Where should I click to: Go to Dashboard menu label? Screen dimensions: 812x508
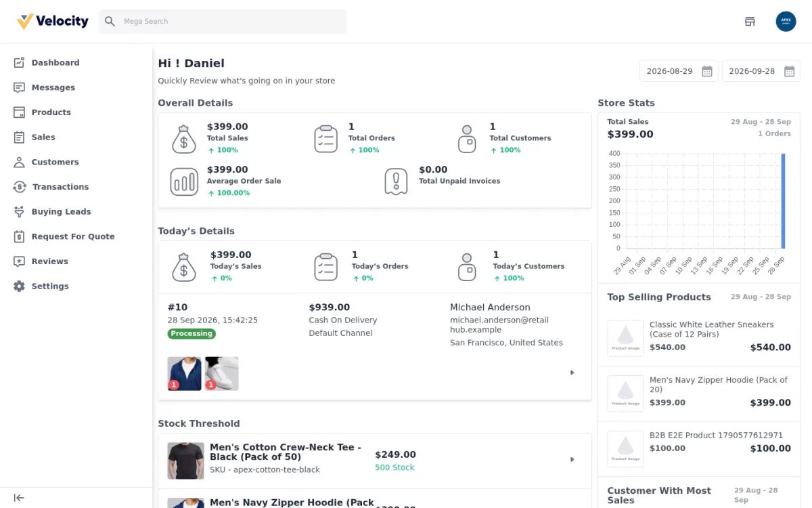[x=55, y=62]
